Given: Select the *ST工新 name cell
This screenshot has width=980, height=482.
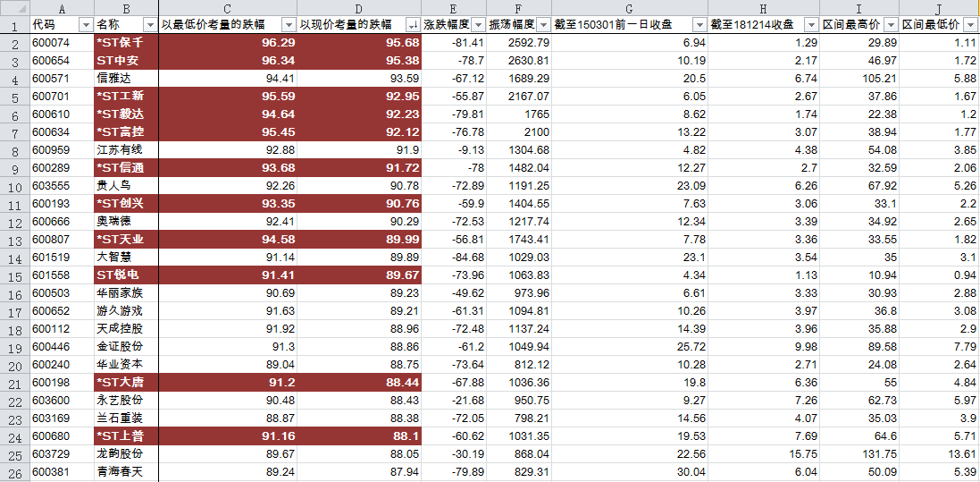Looking at the screenshot, I should tap(126, 97).
